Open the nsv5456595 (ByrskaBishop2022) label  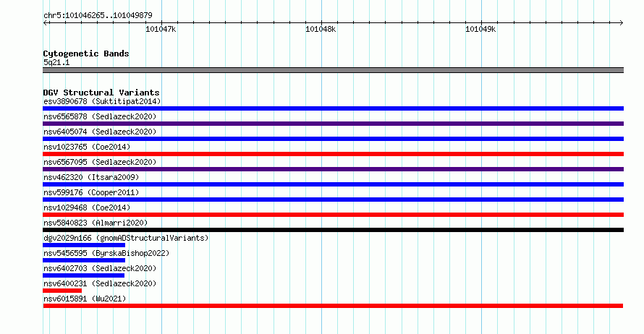pos(106,253)
